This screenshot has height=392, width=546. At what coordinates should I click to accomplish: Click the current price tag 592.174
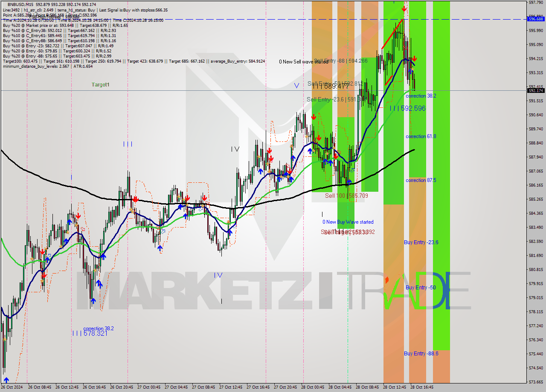point(536,90)
